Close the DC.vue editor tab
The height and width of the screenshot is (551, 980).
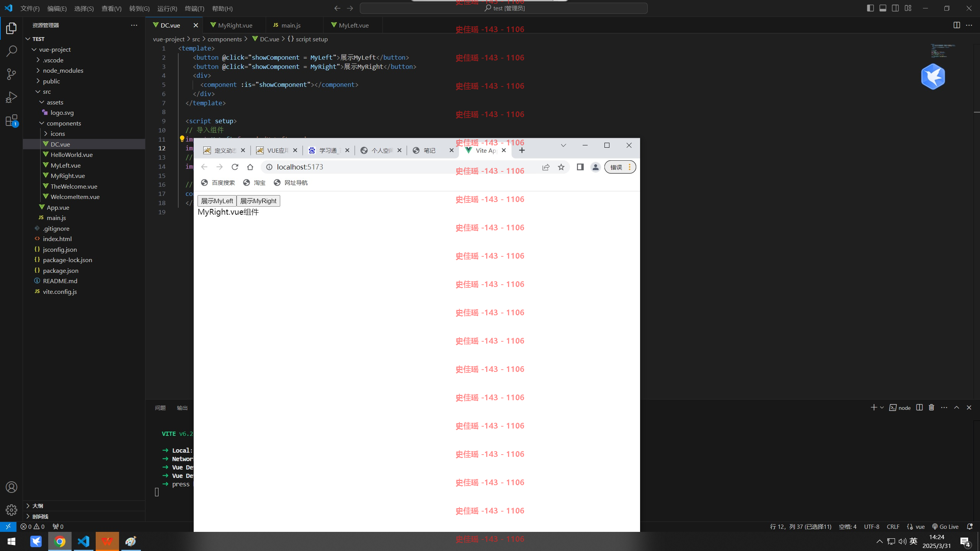196,25
